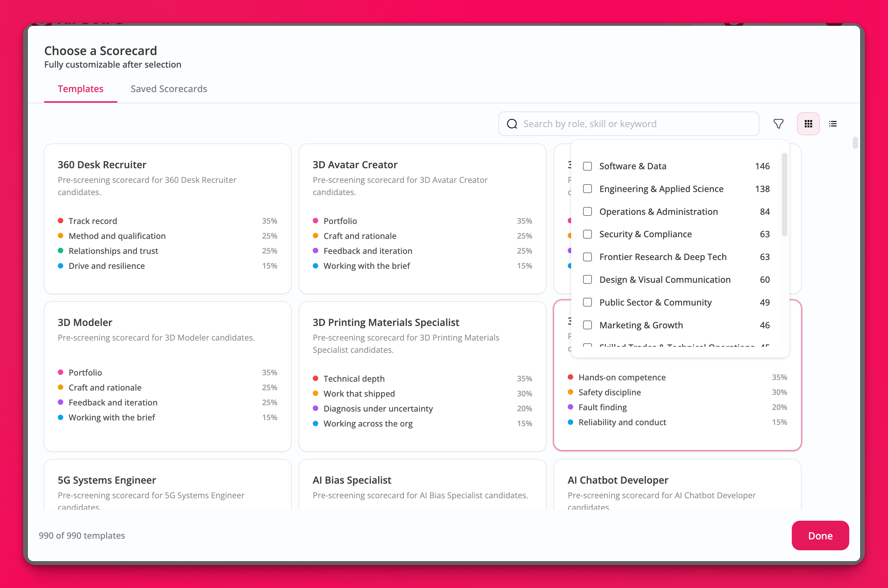Click "Craft and rationale" in 3D Avatar Creator
The image size is (888, 588).
(360, 236)
